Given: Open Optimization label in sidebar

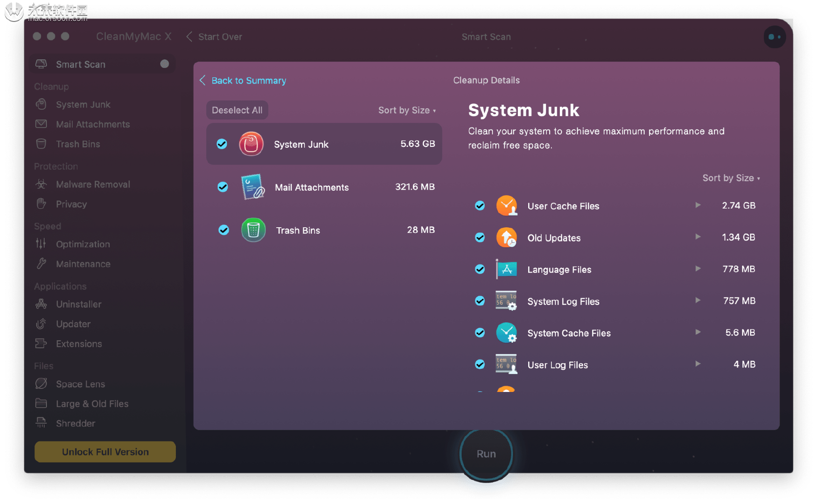Looking at the screenshot, I should coord(83,244).
